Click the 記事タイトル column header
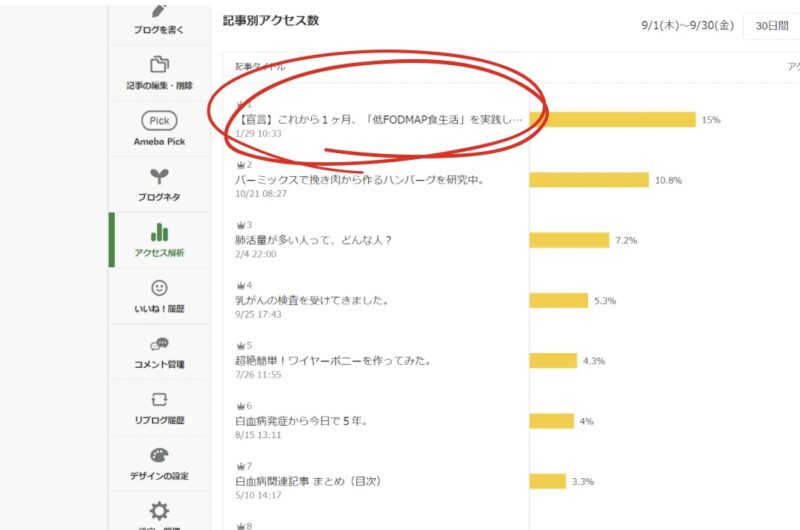The width and height of the screenshot is (800, 530). pos(260,67)
